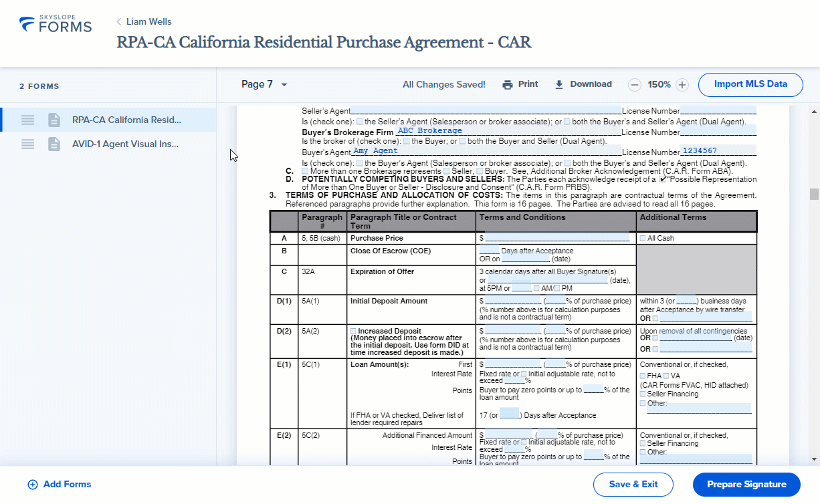
Task: Click Close Of Escrow days field
Action: coord(490,250)
